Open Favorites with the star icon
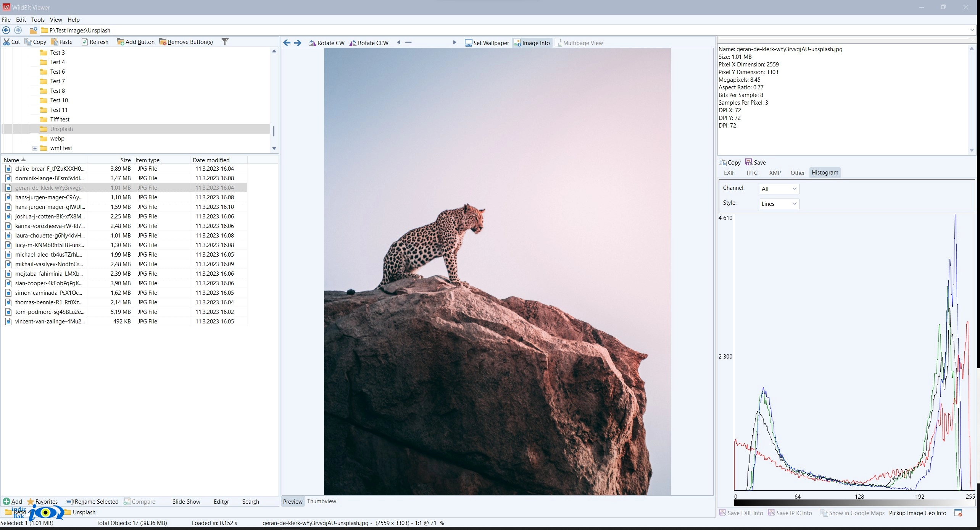This screenshot has width=980, height=530. point(42,501)
